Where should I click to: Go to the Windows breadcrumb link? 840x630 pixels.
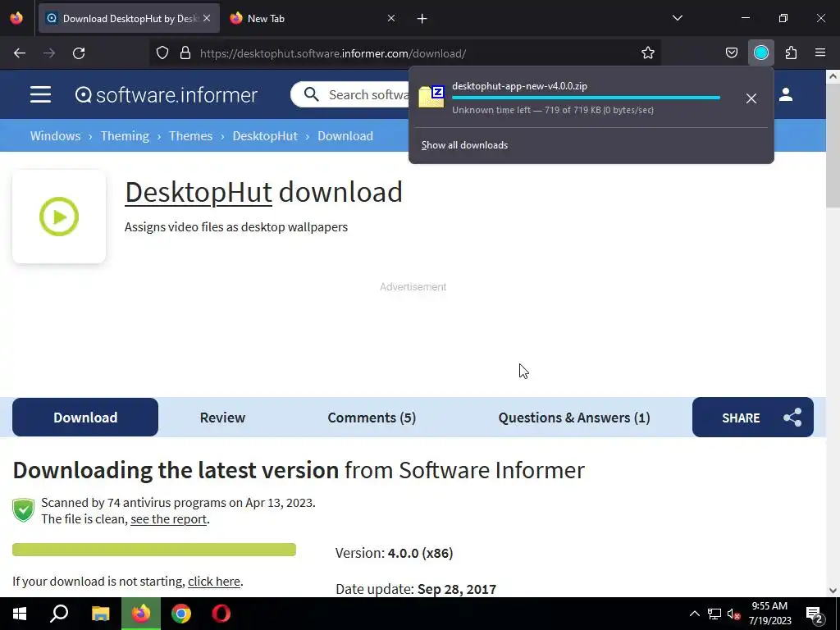point(55,136)
